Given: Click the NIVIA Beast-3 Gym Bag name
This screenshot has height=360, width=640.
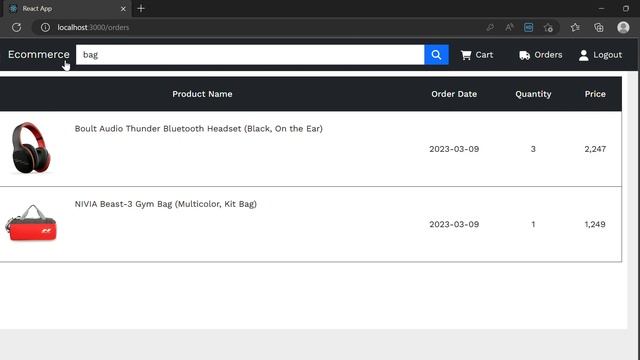Looking at the screenshot, I should tap(165, 204).
